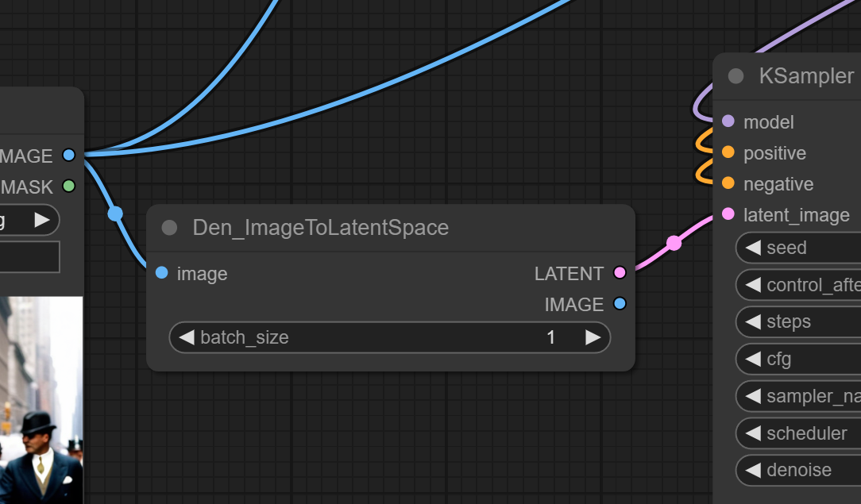Click the blue IMAGE output socket on Den_ImageToLatentSpace
The height and width of the screenshot is (504, 861).
[620, 303]
